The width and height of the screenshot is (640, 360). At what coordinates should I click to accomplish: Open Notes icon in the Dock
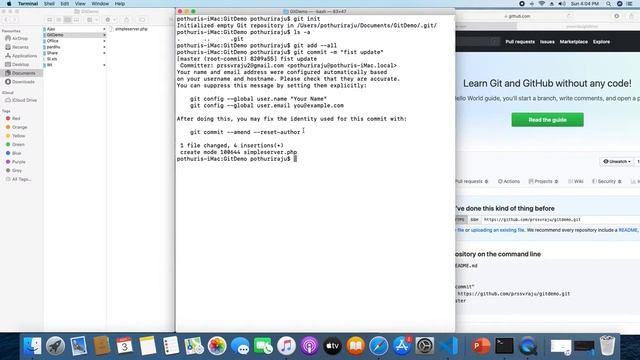(147, 346)
